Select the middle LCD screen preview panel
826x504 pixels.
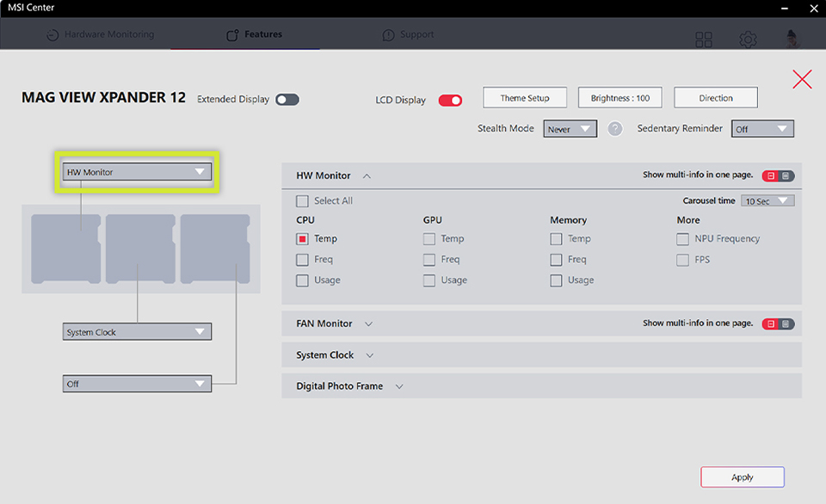coord(140,249)
